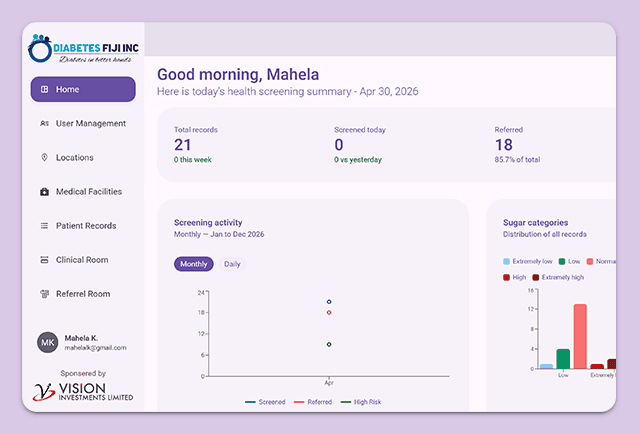Click the Home grid icon in sidebar

pos(44,89)
